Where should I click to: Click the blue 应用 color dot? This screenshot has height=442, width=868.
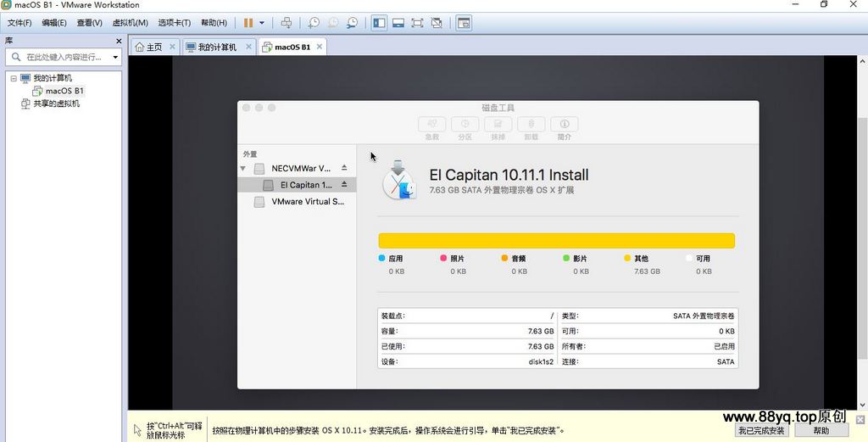pyautogui.click(x=381, y=258)
